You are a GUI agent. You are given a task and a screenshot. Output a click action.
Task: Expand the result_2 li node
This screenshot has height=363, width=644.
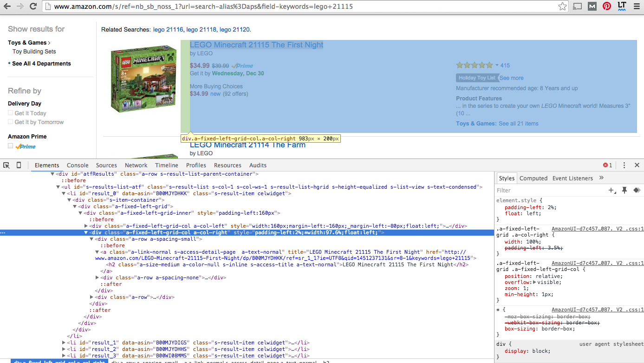tap(64, 349)
